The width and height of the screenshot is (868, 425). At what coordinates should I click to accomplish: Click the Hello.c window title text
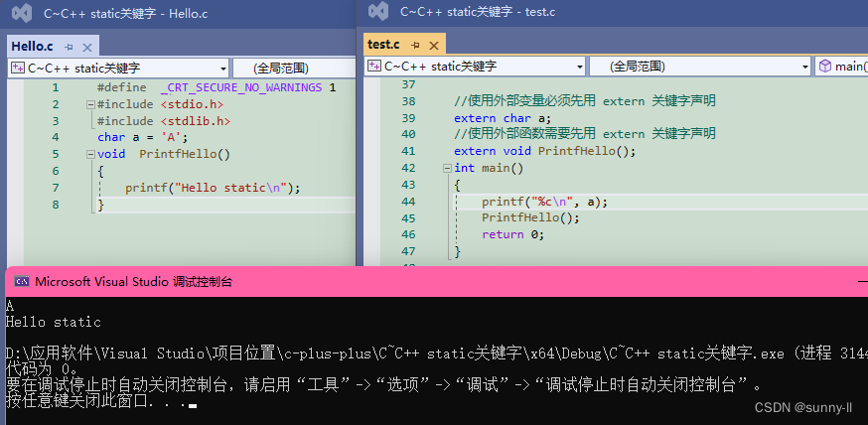click(x=126, y=14)
